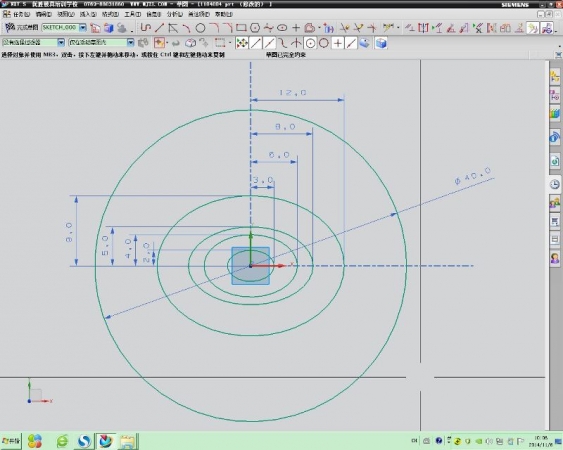Click the Orient View to Model cube icon
Viewport: 563px width, 450px height.
[108, 28]
